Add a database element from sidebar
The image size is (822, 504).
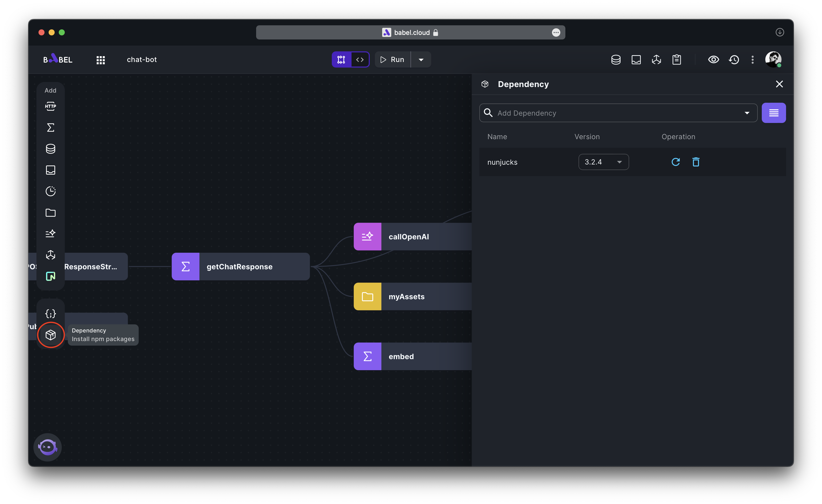click(50, 149)
